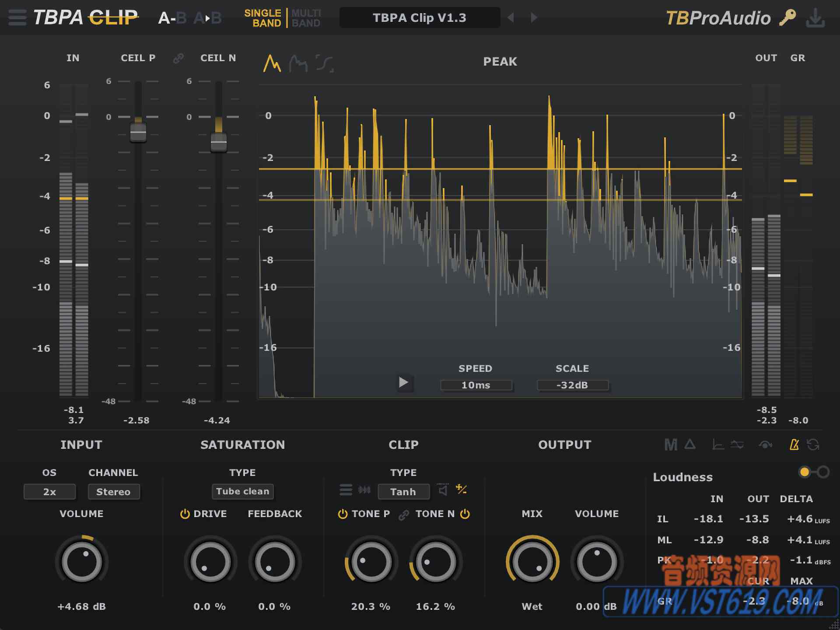The height and width of the screenshot is (630, 840).
Task: Click the FEEDBACK knob
Action: click(275, 562)
